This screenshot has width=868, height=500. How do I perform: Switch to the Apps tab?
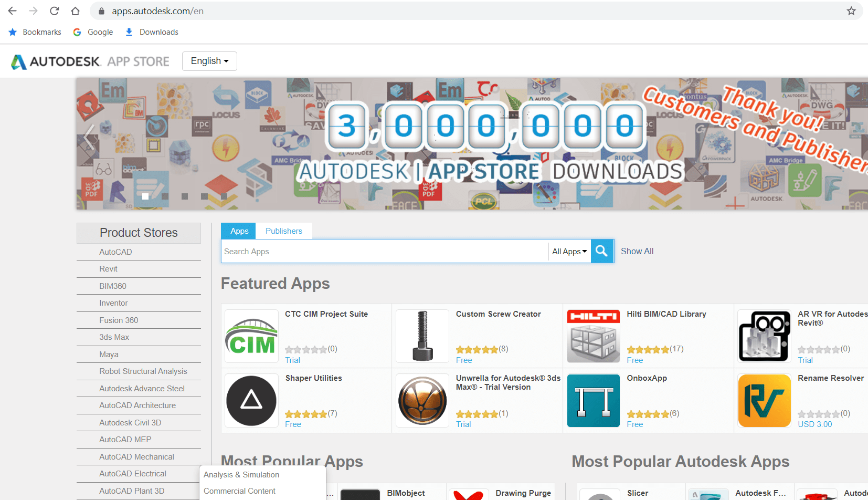tap(239, 231)
